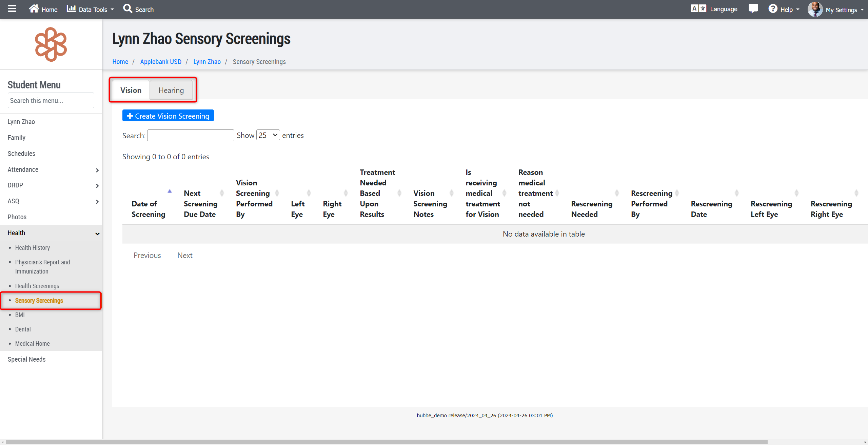This screenshot has width=868, height=445.
Task: Switch to the Hearing tab
Action: (x=171, y=90)
